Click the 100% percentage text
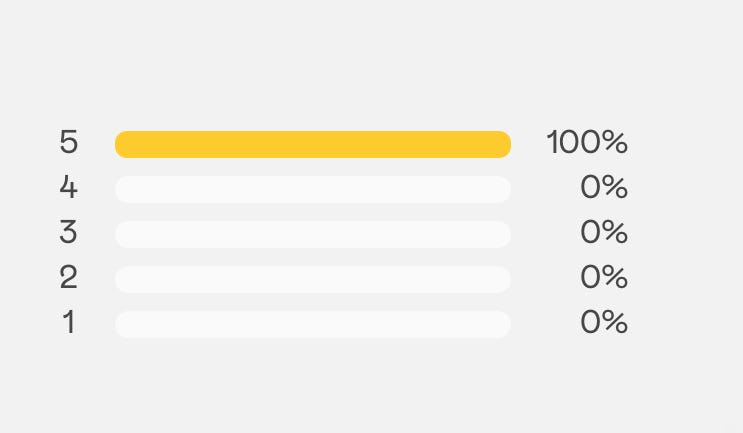Image resolution: width=743 pixels, height=433 pixels. click(587, 143)
